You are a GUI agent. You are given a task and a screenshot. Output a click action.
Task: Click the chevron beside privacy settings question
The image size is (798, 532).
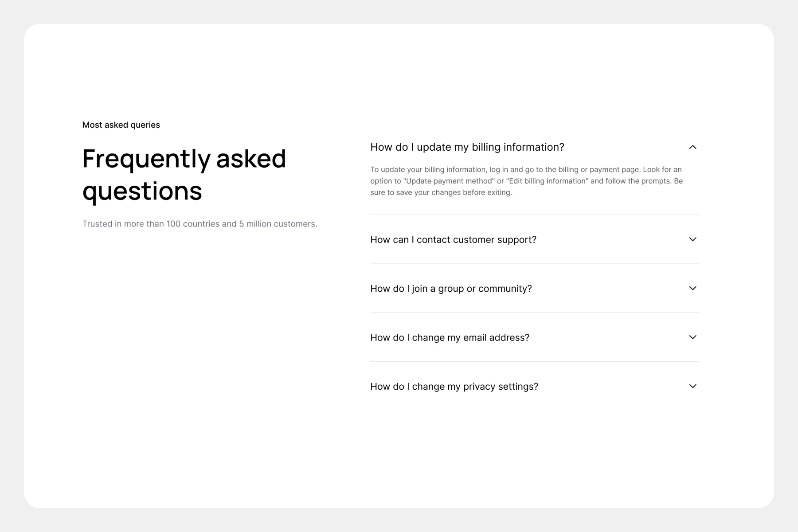[692, 386]
